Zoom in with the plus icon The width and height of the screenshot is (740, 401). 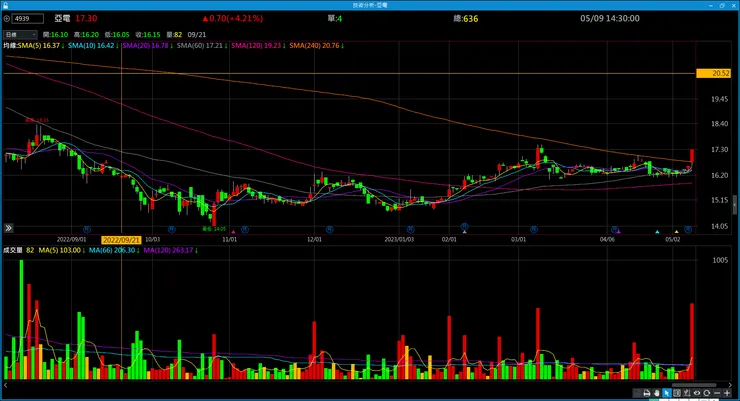[x=727, y=393]
